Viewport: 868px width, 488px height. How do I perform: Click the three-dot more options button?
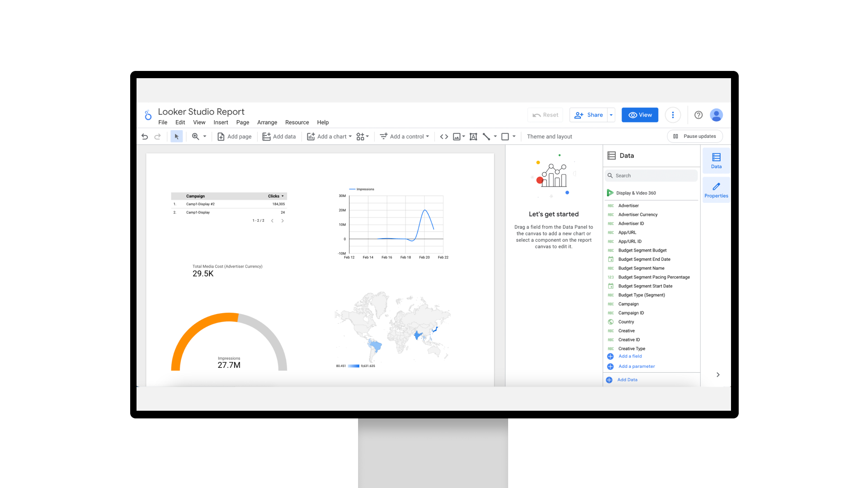click(673, 115)
